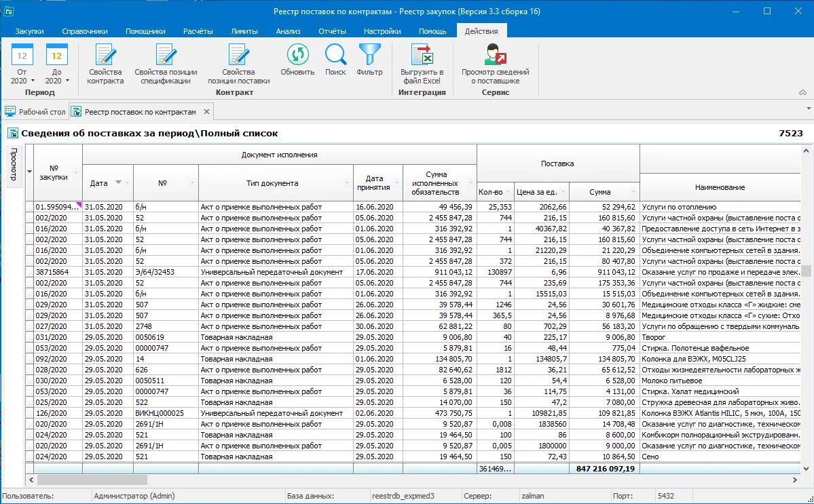Viewport: 814px width, 504px height.
Task: Open Свойства позиции поставки
Action: [239, 64]
